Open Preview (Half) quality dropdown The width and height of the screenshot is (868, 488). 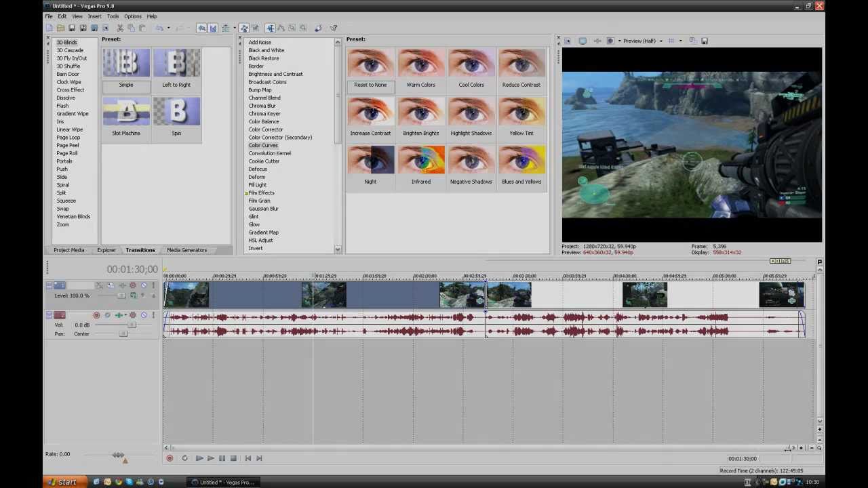[x=642, y=41]
